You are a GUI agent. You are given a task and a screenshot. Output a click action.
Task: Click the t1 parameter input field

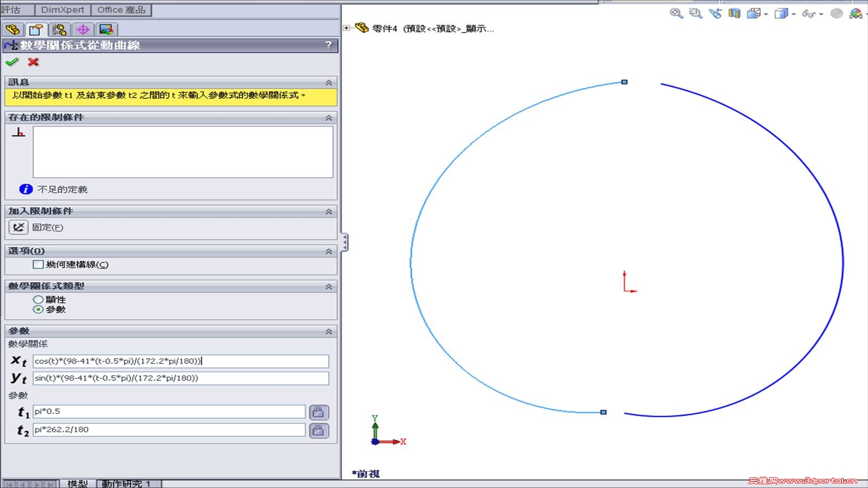pyautogui.click(x=169, y=411)
